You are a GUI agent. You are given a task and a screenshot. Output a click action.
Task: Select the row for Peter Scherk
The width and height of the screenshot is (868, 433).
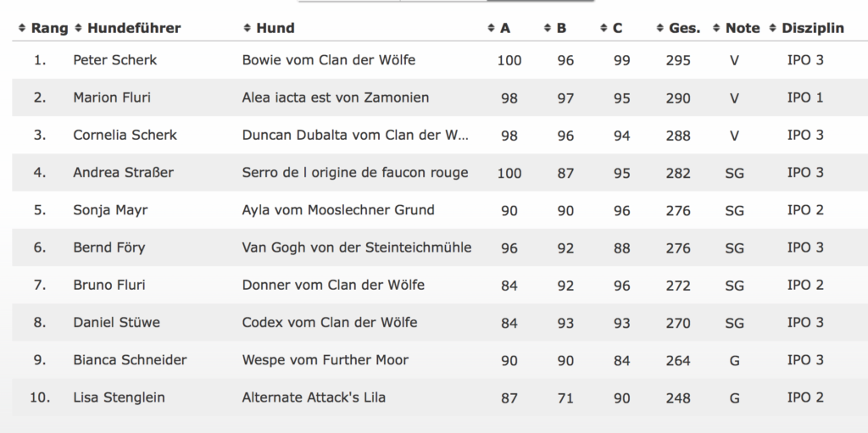[x=434, y=60]
